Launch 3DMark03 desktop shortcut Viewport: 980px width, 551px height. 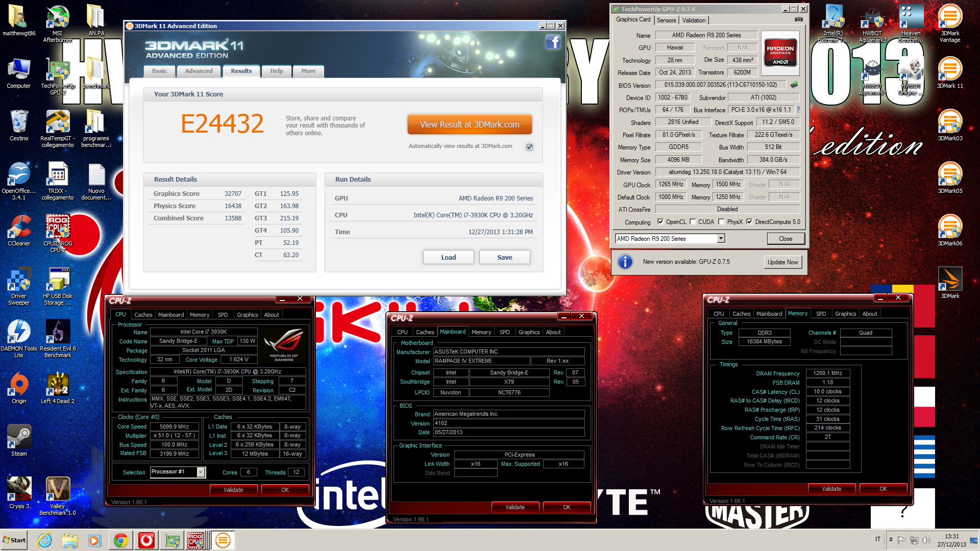pos(950,126)
